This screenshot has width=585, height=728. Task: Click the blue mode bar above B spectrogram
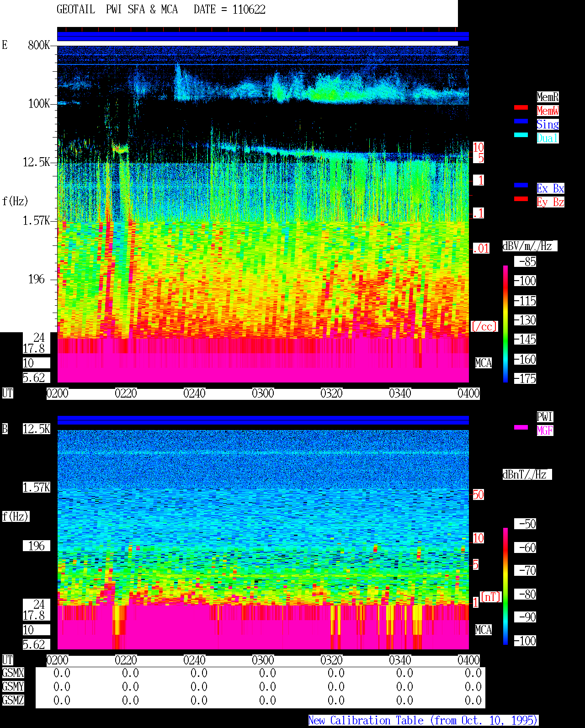point(263,420)
